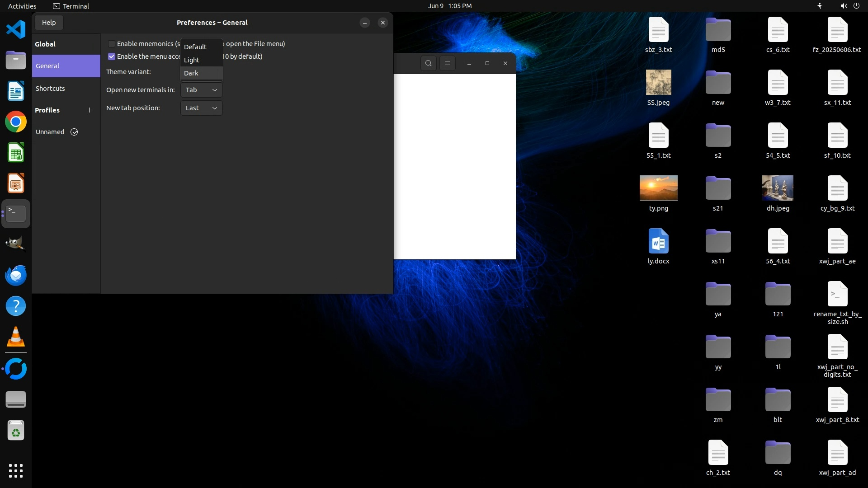Launch Google Chrome from the dock
Viewport: 868px width, 488px height.
pos(16,122)
